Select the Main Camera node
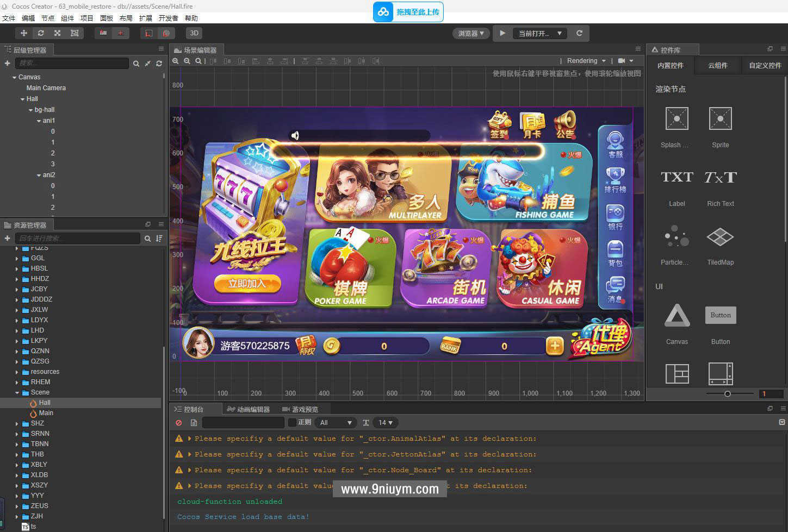This screenshot has width=788, height=532. [46, 88]
